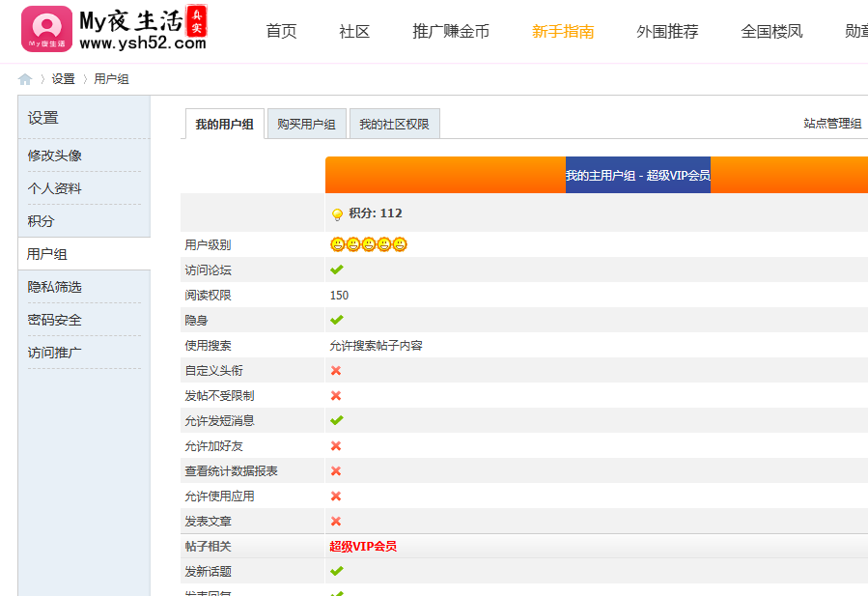Image resolution: width=868 pixels, height=596 pixels.
Task: Click the smiley icons in 用户级别 row
Action: (x=369, y=244)
